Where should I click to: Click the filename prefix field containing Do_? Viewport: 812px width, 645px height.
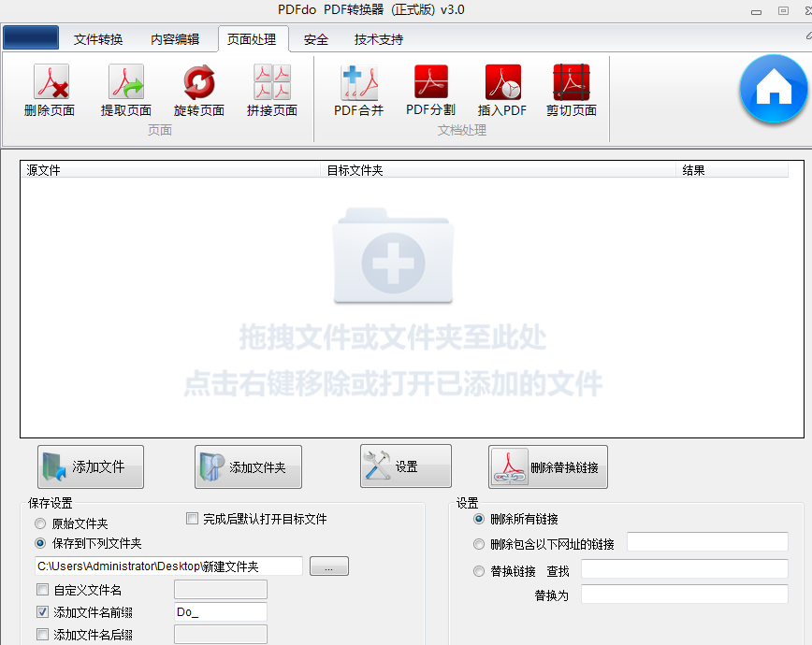(221, 612)
